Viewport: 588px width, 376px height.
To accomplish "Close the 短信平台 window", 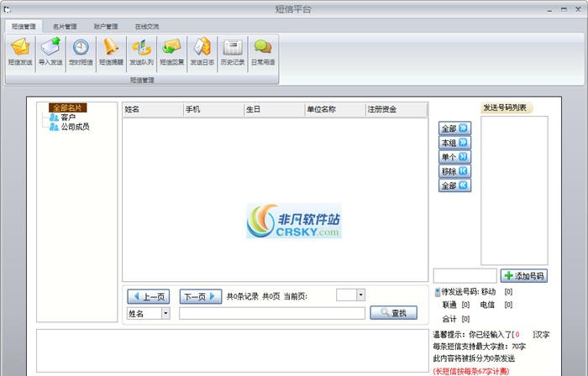I will (578, 9).
